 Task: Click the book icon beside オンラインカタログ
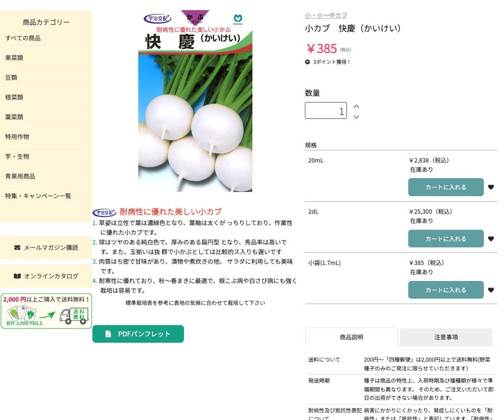tap(17, 276)
